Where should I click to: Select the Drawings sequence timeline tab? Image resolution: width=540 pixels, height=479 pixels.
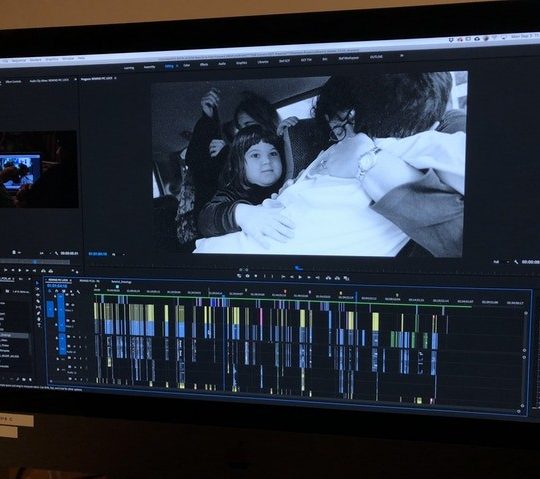pos(121,282)
